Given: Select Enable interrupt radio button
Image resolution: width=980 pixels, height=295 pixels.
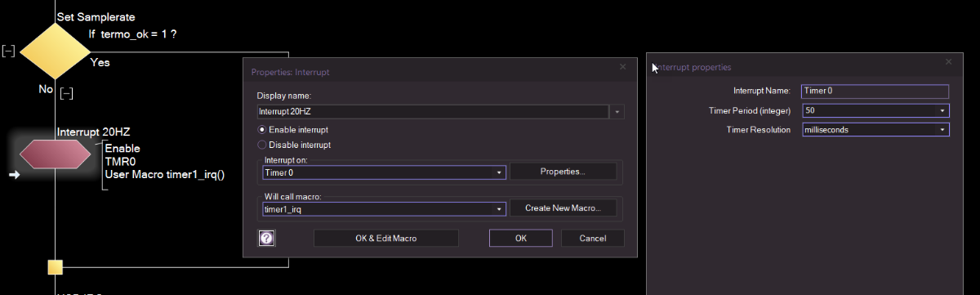Looking at the screenshot, I should pos(262,130).
